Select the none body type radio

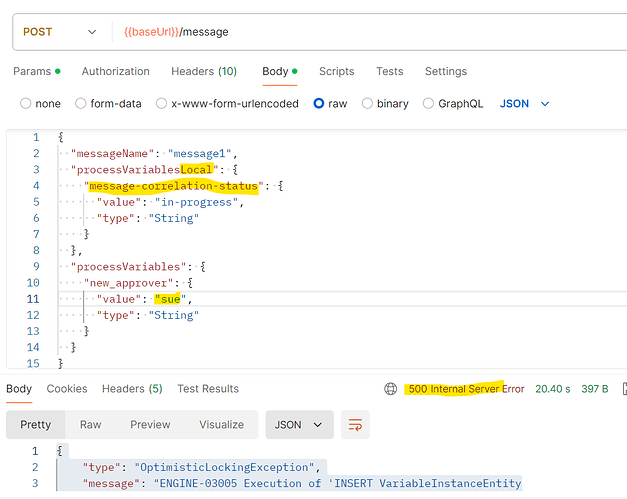click(26, 104)
